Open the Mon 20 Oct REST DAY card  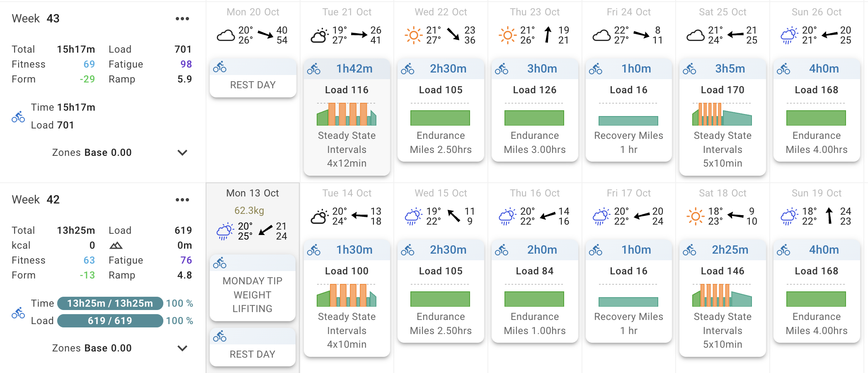point(253,85)
